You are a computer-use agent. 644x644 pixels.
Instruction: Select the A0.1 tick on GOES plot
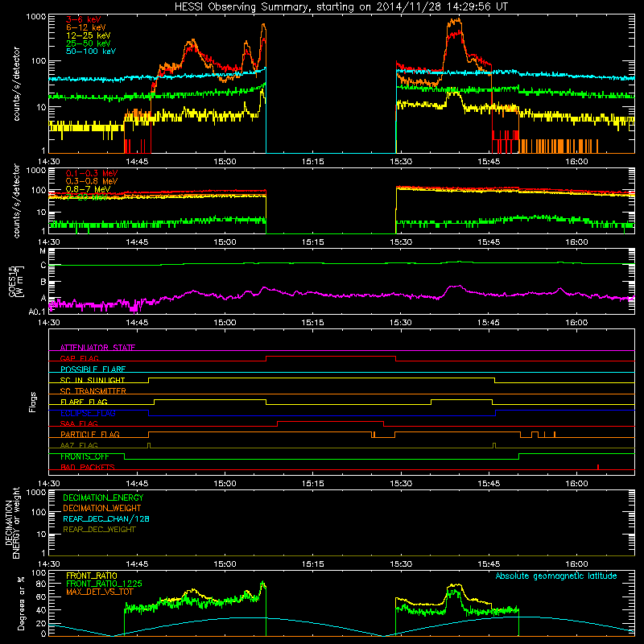[x=37, y=312]
